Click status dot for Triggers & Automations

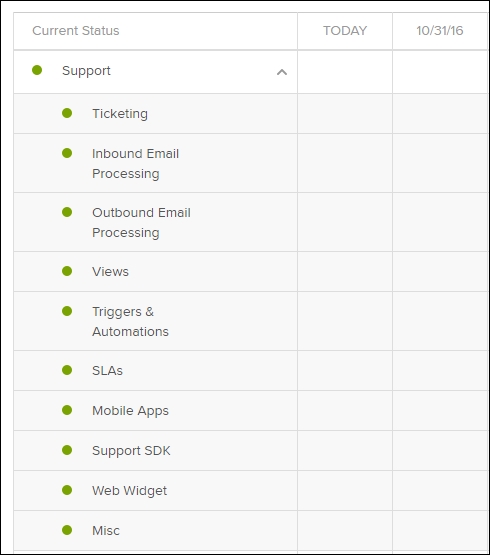67,311
